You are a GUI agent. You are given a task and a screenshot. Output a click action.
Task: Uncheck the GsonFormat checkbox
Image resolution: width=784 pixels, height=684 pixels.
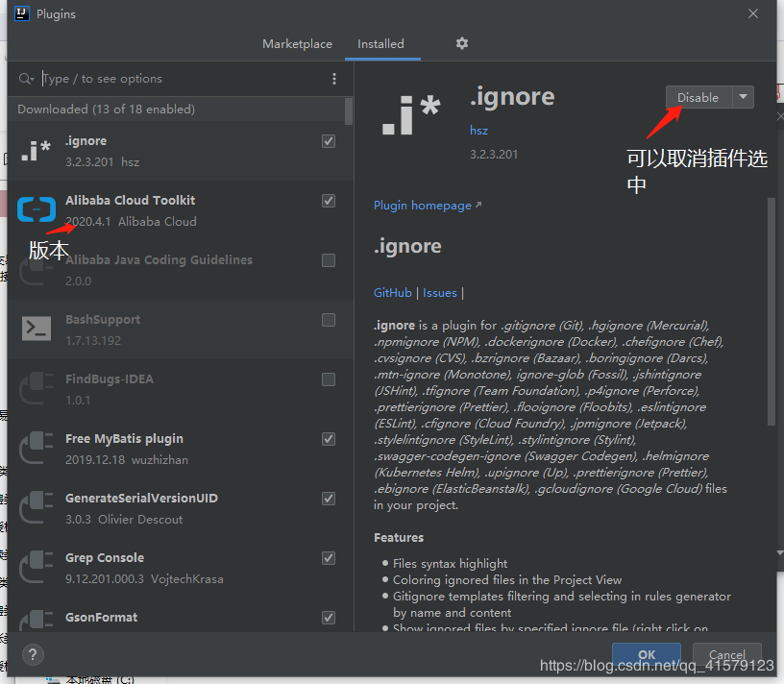click(329, 618)
